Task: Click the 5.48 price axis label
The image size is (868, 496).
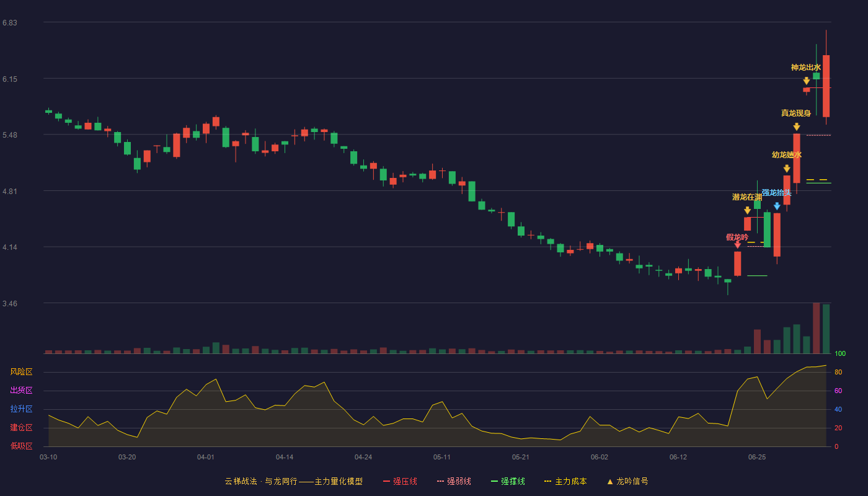Action: tap(9, 135)
